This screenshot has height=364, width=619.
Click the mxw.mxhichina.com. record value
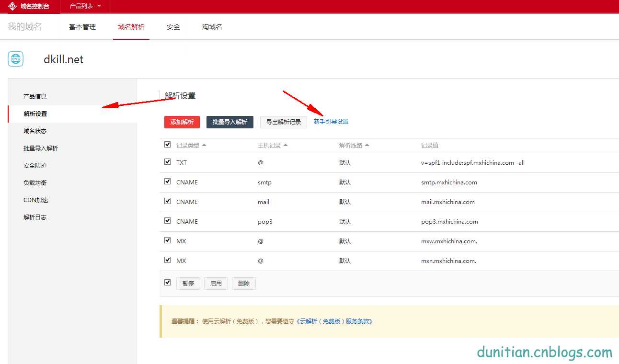(x=449, y=241)
